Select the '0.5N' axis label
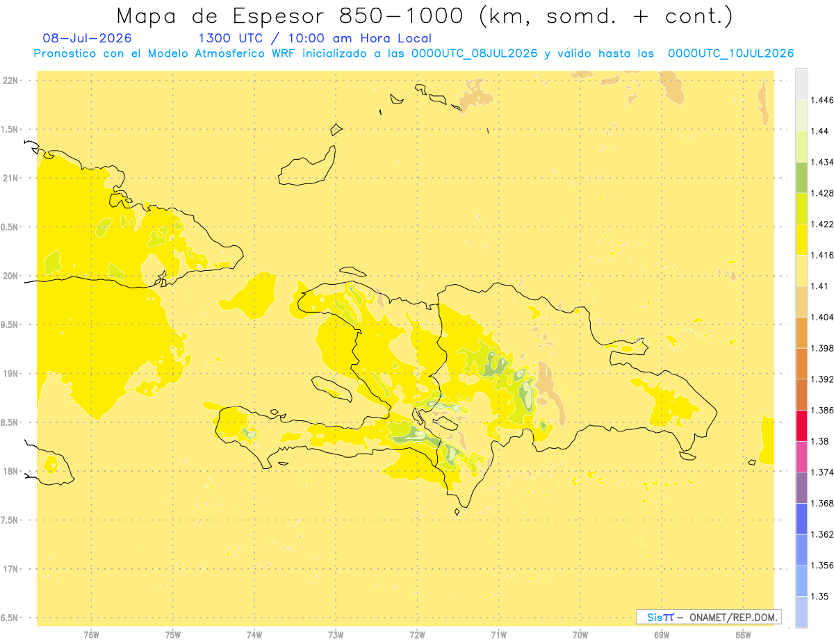The image size is (834, 644). (x=10, y=227)
